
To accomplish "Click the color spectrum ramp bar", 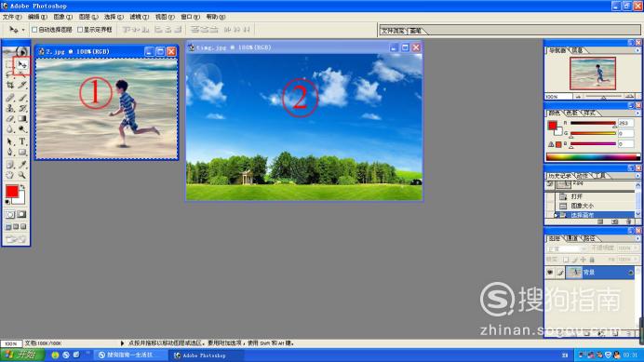I will tap(593, 157).
